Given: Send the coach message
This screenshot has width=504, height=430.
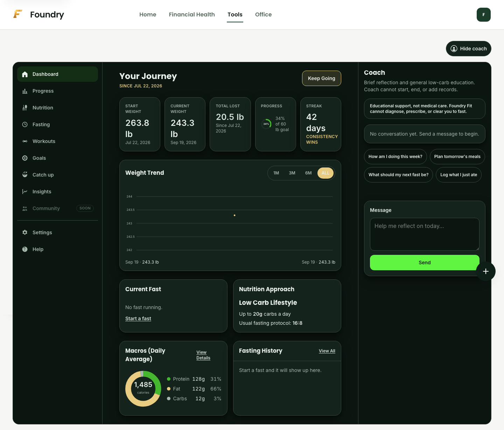Looking at the screenshot, I should (x=425, y=263).
